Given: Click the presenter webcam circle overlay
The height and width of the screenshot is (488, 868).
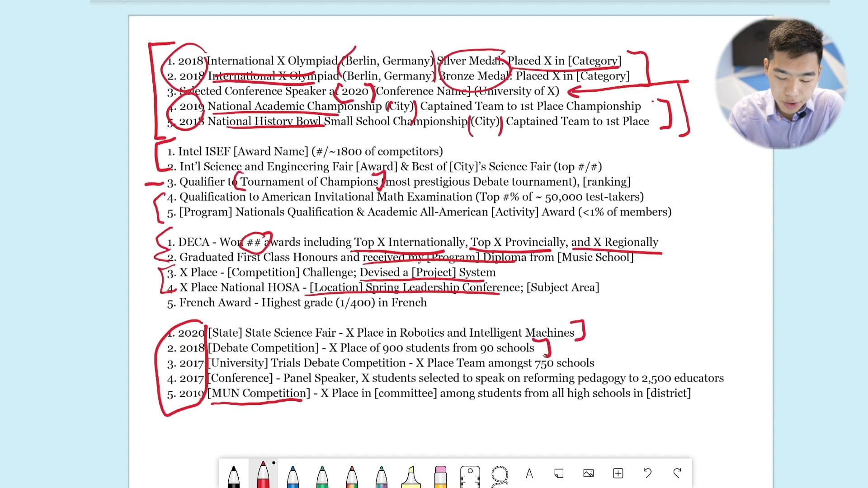Looking at the screenshot, I should pyautogui.click(x=781, y=84).
